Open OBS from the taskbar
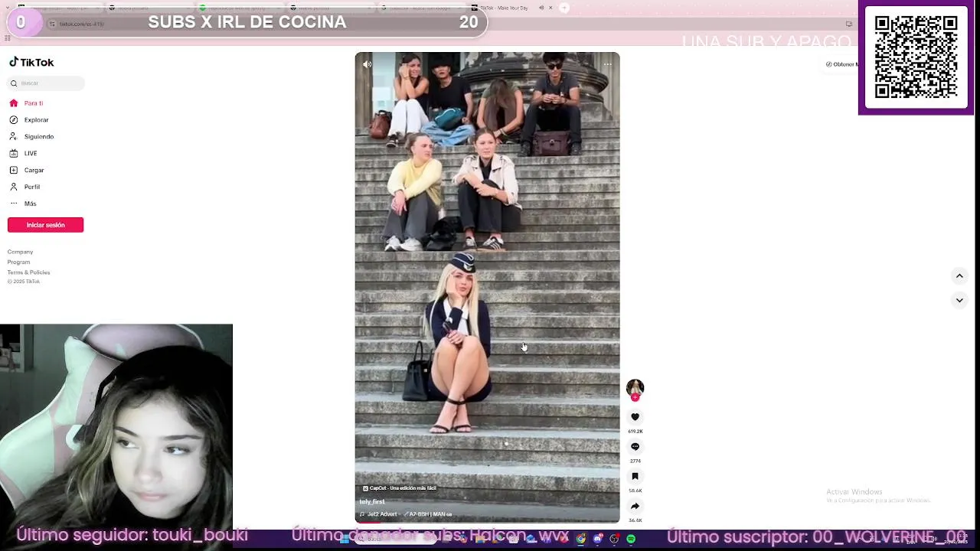 (614, 540)
